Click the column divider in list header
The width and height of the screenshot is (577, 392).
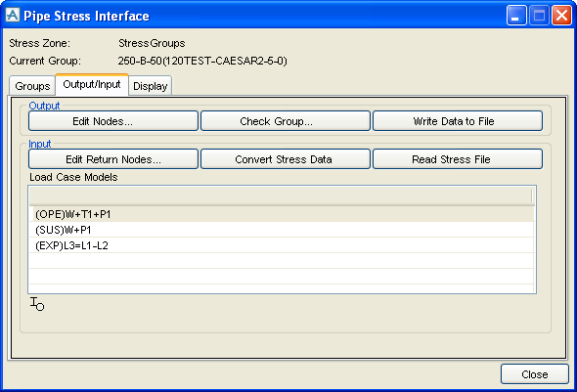pyautogui.click(x=532, y=196)
